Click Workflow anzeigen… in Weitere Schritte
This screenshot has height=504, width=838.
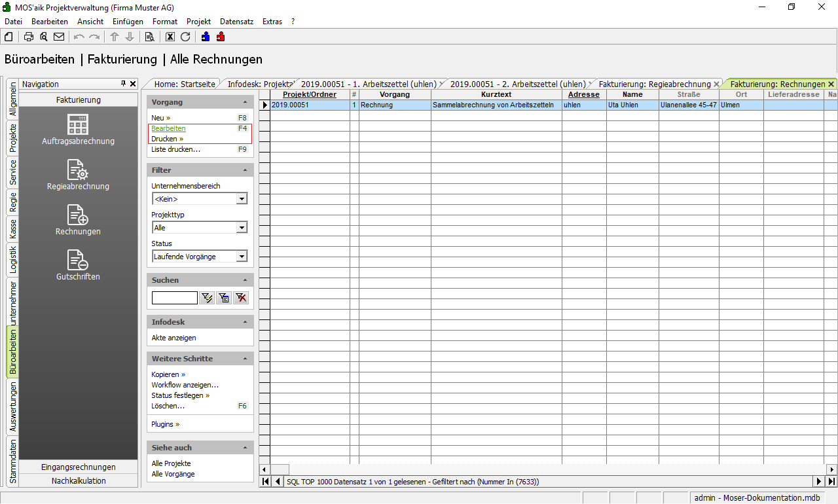(x=185, y=385)
